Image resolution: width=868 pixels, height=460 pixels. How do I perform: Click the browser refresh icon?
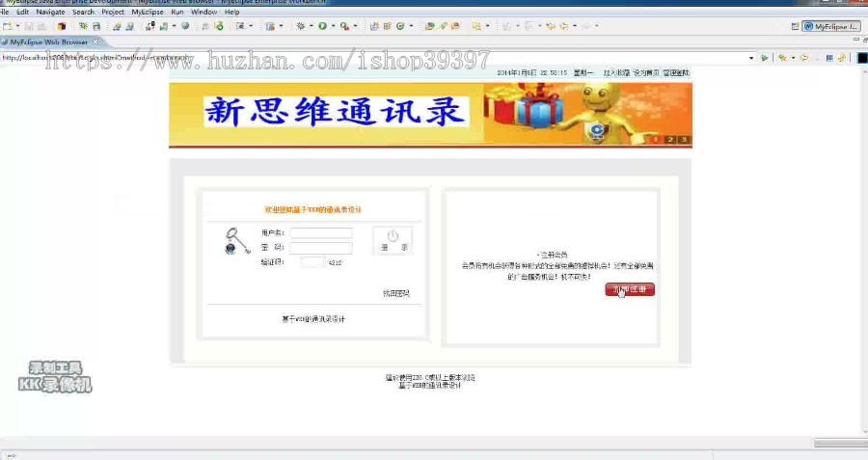pyautogui.click(x=841, y=58)
